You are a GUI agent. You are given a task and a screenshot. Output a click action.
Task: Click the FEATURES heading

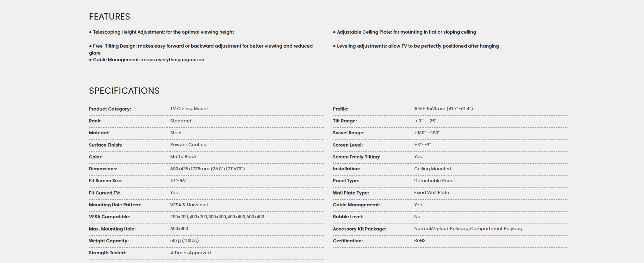click(109, 17)
